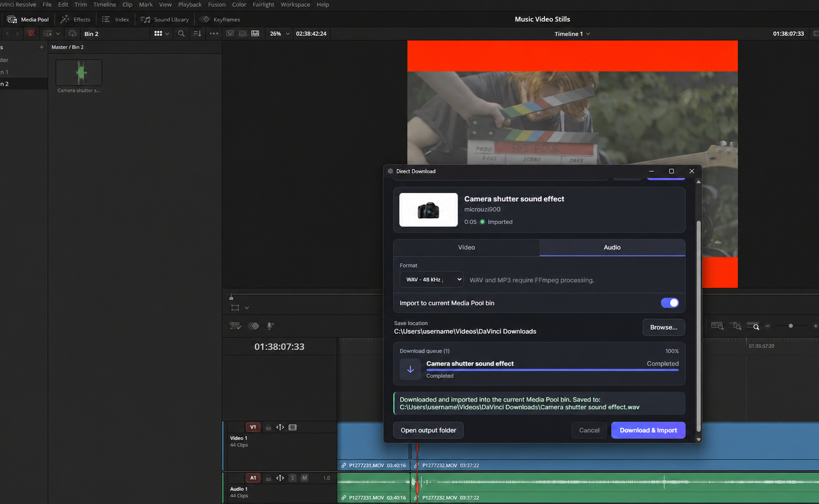Open the media pool grid view dropdown
The image size is (819, 504).
click(161, 34)
